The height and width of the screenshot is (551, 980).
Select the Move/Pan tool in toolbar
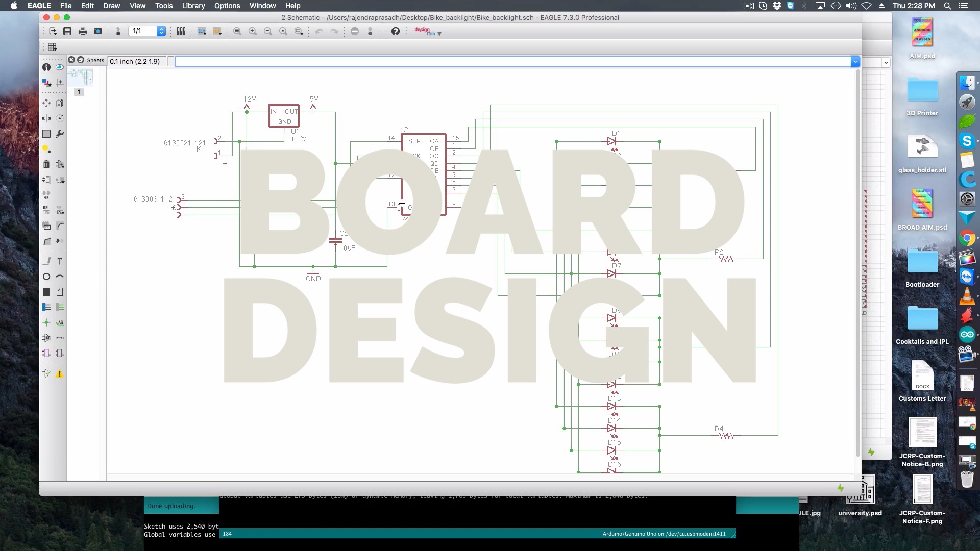click(46, 102)
